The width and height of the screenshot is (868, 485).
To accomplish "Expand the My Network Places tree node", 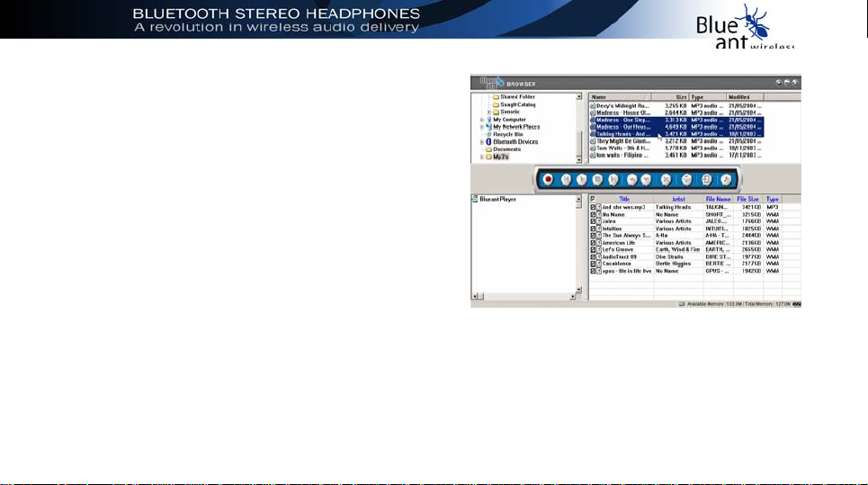I will [482, 127].
